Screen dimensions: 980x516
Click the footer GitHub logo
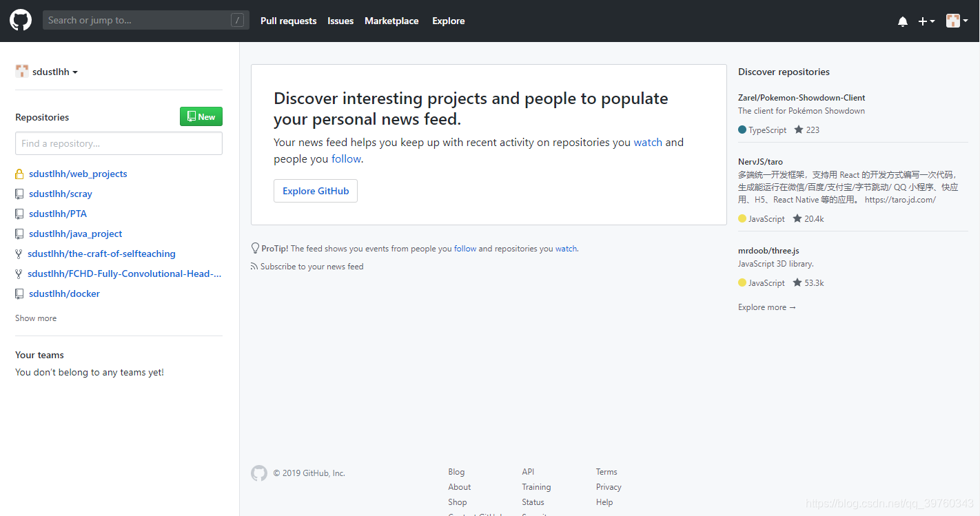(x=259, y=473)
